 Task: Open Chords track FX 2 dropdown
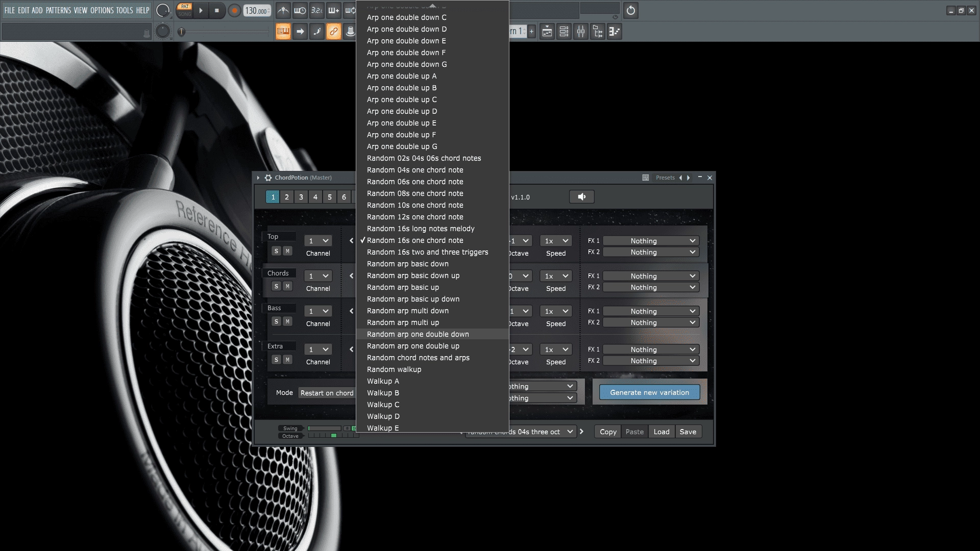(x=651, y=287)
